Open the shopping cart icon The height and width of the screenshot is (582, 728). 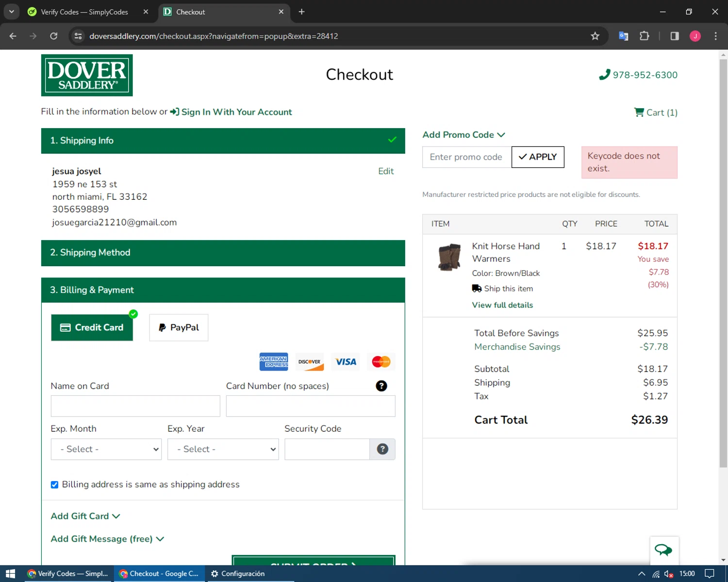pos(639,112)
